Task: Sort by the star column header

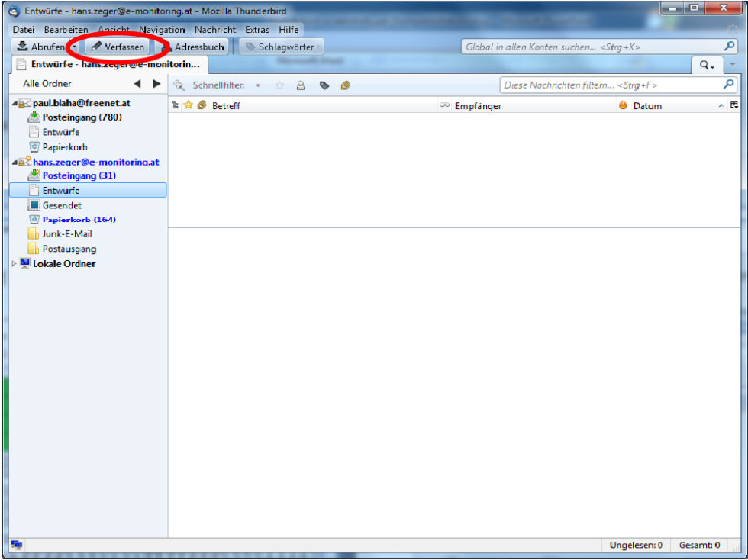Action: 189,105
